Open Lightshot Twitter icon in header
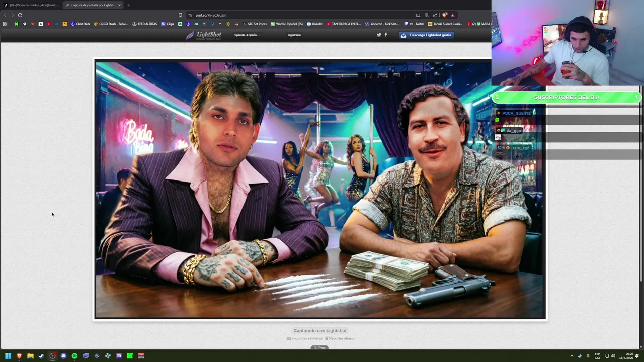 379,35
